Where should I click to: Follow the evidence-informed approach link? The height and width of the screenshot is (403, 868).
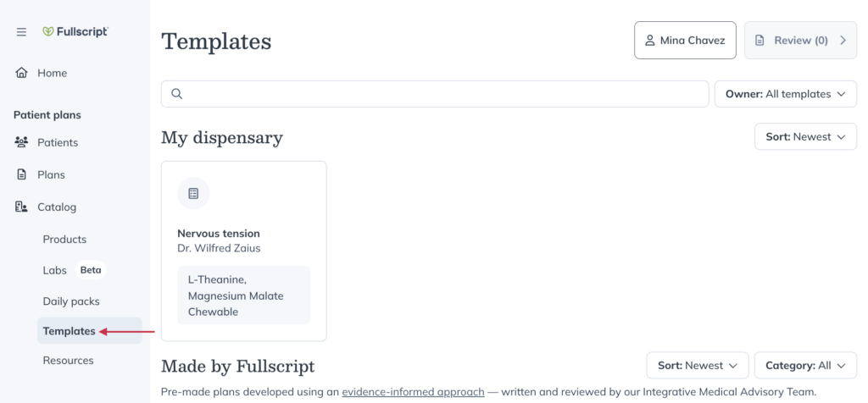pos(413,392)
